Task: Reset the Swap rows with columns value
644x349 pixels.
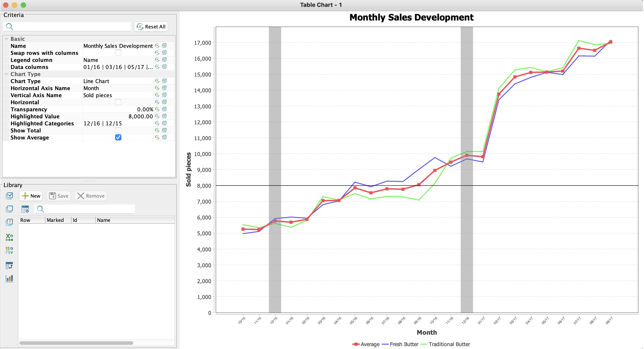Action: (157, 53)
